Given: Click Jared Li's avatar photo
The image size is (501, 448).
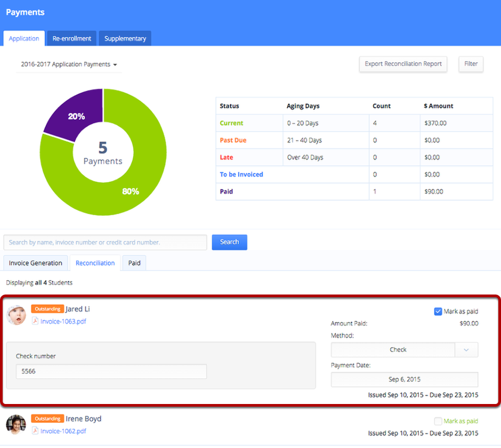Looking at the screenshot, I should coord(16,315).
